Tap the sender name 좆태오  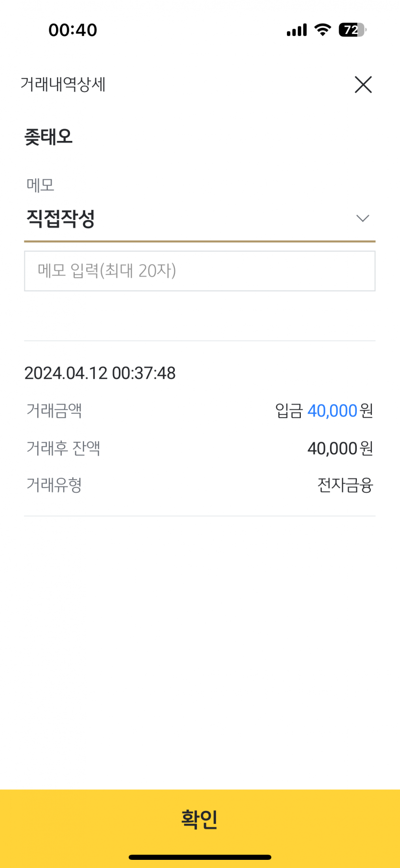pyautogui.click(x=48, y=137)
